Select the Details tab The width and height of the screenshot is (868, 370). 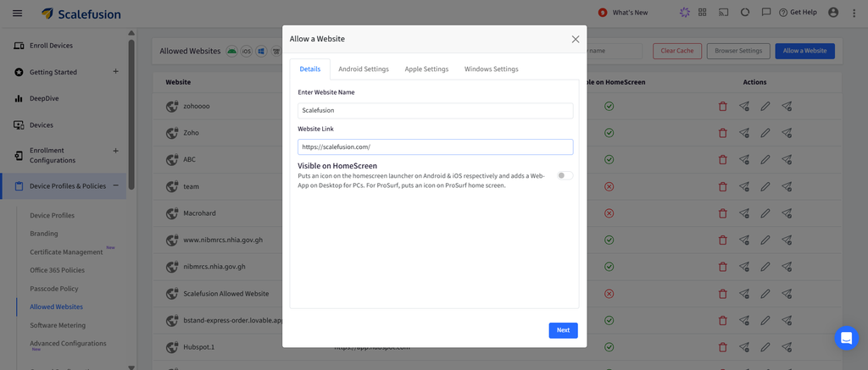(x=310, y=69)
